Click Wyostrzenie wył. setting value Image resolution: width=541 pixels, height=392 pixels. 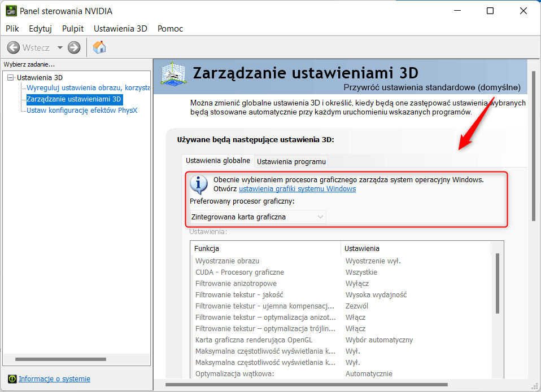pos(373,261)
